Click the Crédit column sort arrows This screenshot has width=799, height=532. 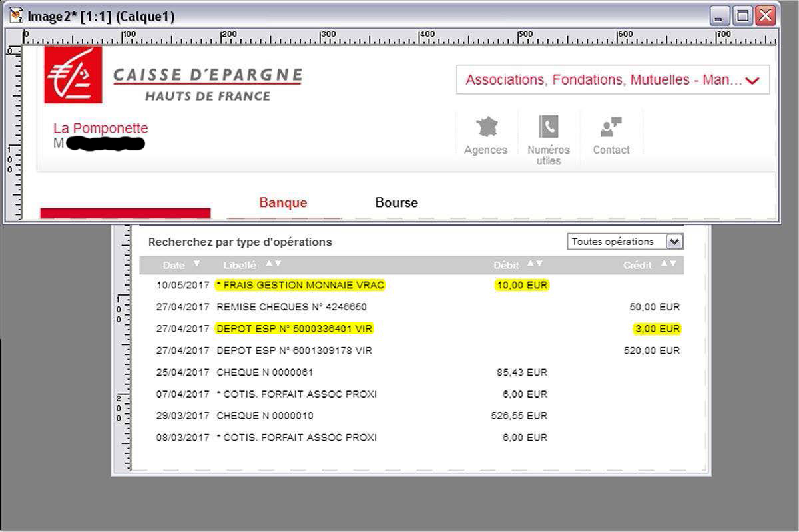point(668,264)
